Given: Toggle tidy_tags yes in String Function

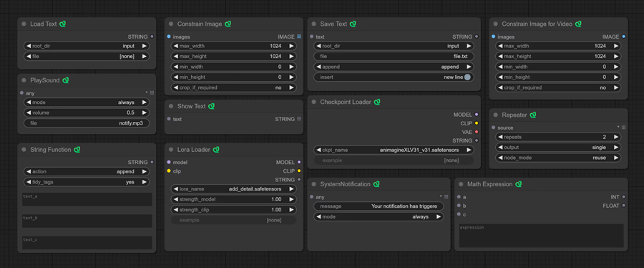Looking at the screenshot, I should pos(87,182).
